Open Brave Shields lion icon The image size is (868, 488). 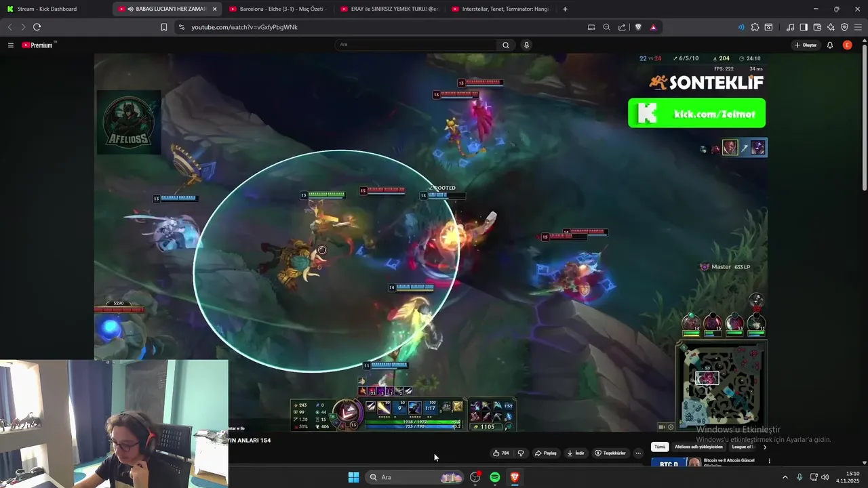coord(638,27)
